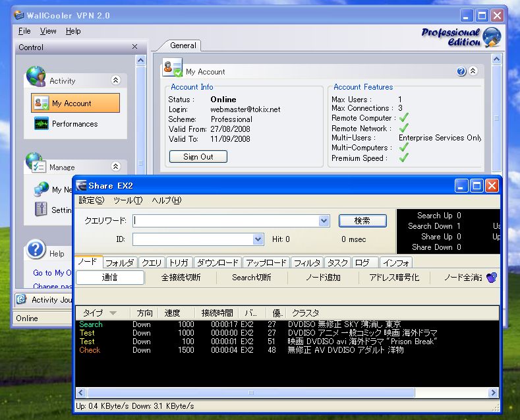Follow the Go to My link
Viewport: 520px width, 420px height.
[52, 273]
